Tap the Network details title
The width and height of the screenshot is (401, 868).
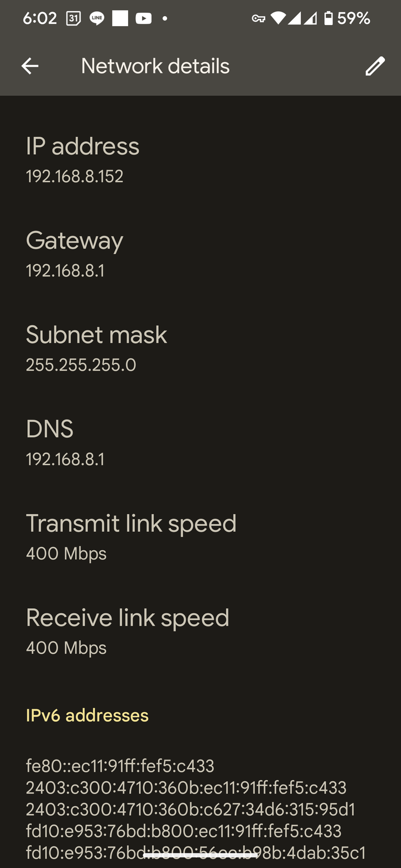[x=155, y=66]
